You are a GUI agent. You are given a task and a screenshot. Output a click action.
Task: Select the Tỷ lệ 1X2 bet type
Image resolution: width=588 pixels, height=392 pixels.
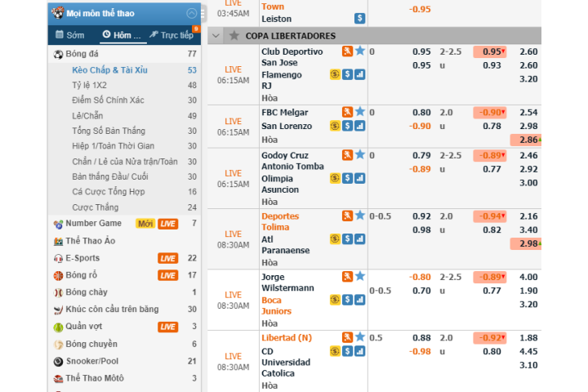[x=89, y=85]
